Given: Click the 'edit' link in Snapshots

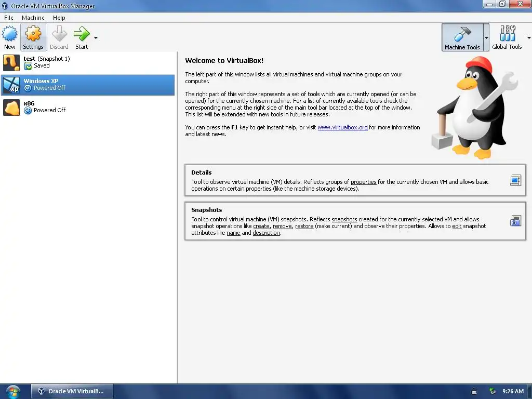Looking at the screenshot, I should tap(457, 226).
